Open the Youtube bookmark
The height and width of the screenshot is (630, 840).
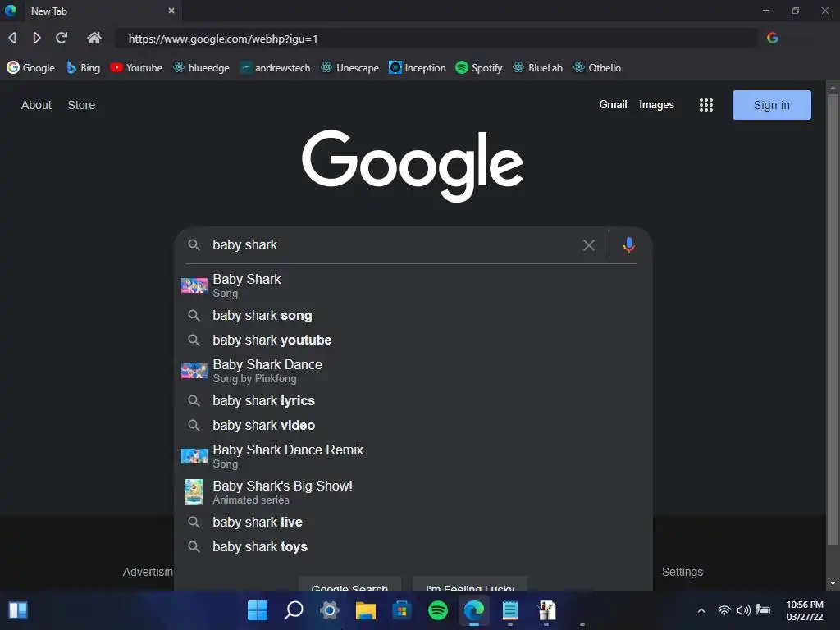(136, 67)
